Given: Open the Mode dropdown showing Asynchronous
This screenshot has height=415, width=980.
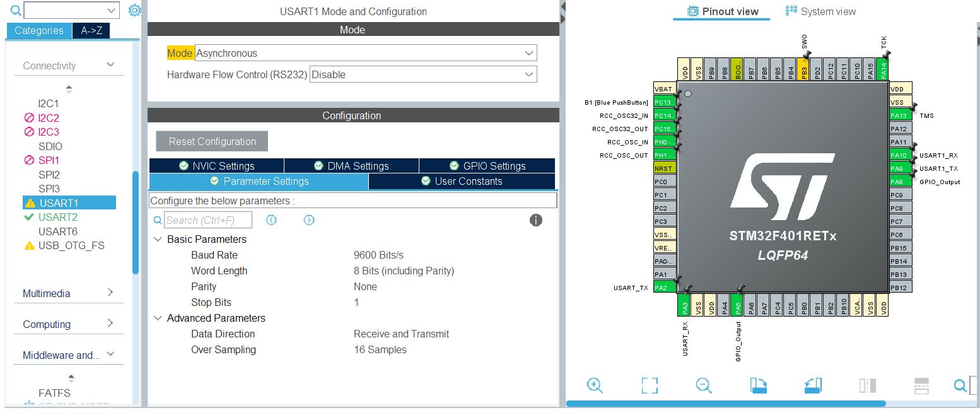Looking at the screenshot, I should tap(365, 53).
